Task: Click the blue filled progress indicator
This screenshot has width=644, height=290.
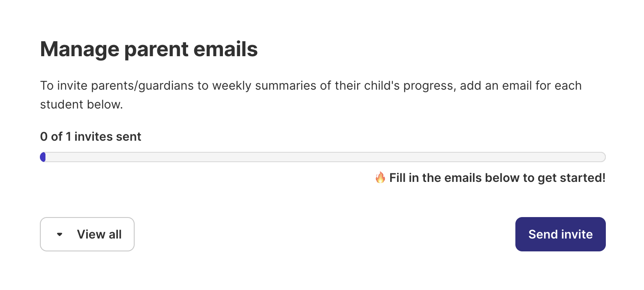Action: [43, 157]
